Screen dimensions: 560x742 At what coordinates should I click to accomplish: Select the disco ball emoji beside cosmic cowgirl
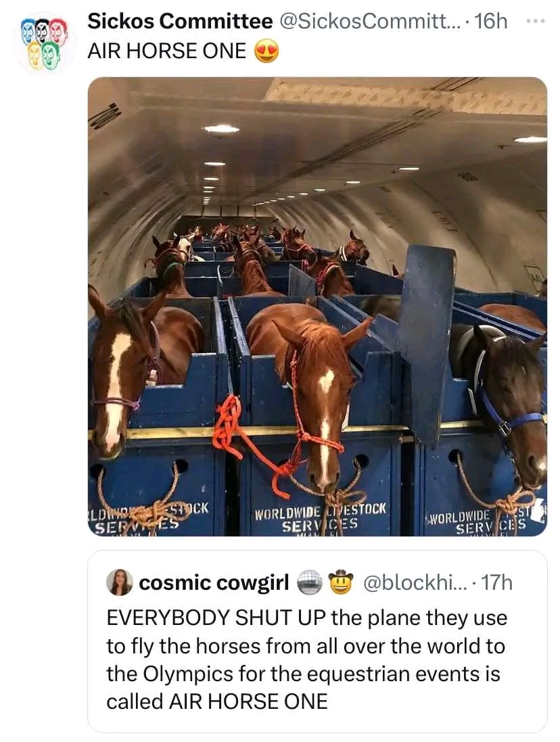tap(309, 582)
